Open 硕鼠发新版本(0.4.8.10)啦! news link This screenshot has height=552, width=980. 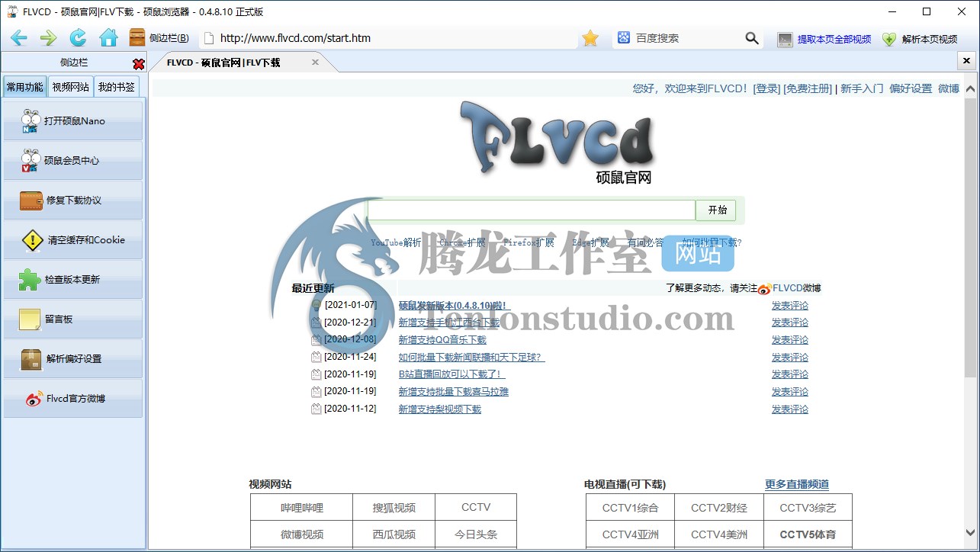coord(453,306)
